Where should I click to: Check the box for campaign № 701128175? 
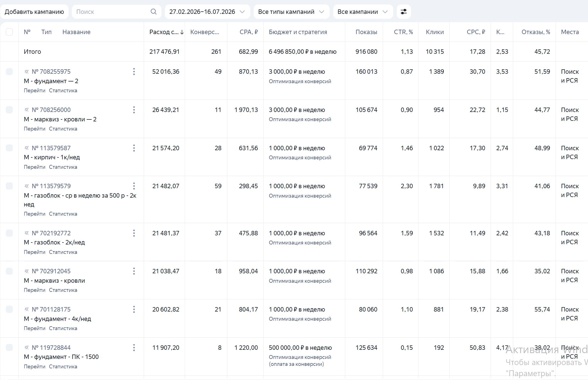[9, 309]
